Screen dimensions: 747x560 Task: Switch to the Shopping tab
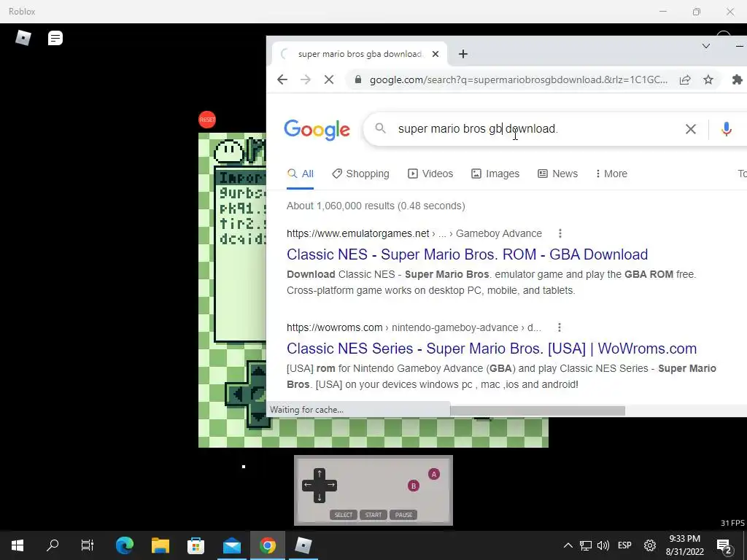point(360,174)
